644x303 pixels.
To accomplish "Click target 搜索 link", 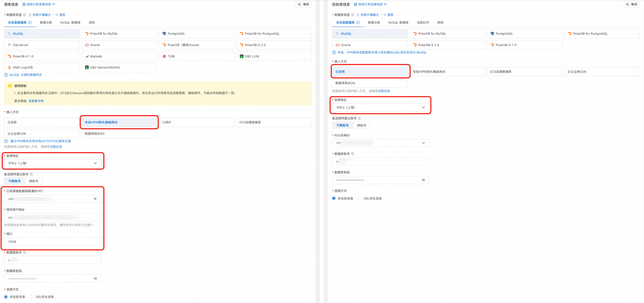I will [388, 15].
